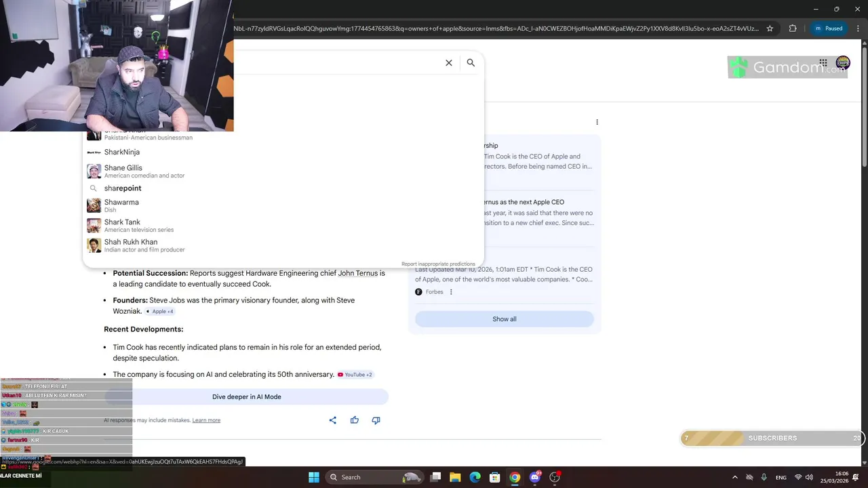
Task: Open Microsoft Store from taskbar
Action: click(495, 477)
